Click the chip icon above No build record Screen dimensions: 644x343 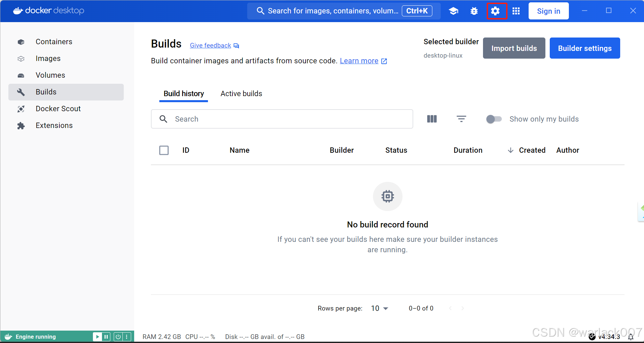387,197
